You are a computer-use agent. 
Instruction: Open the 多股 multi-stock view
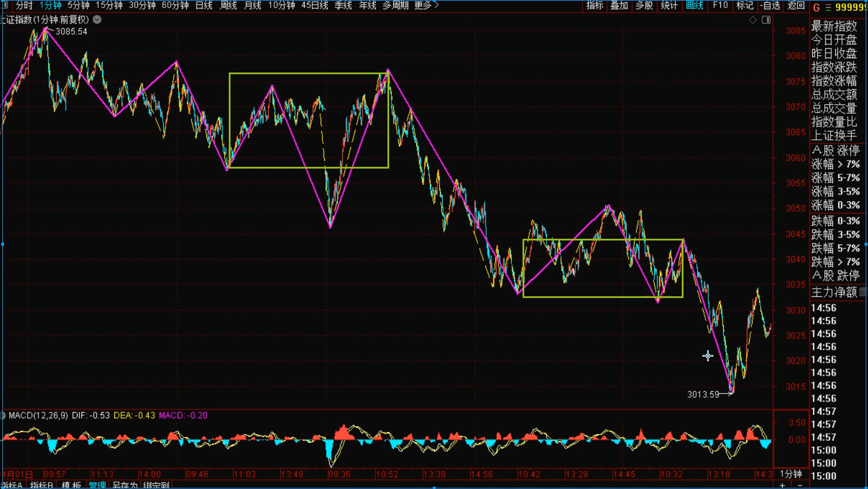[644, 5]
